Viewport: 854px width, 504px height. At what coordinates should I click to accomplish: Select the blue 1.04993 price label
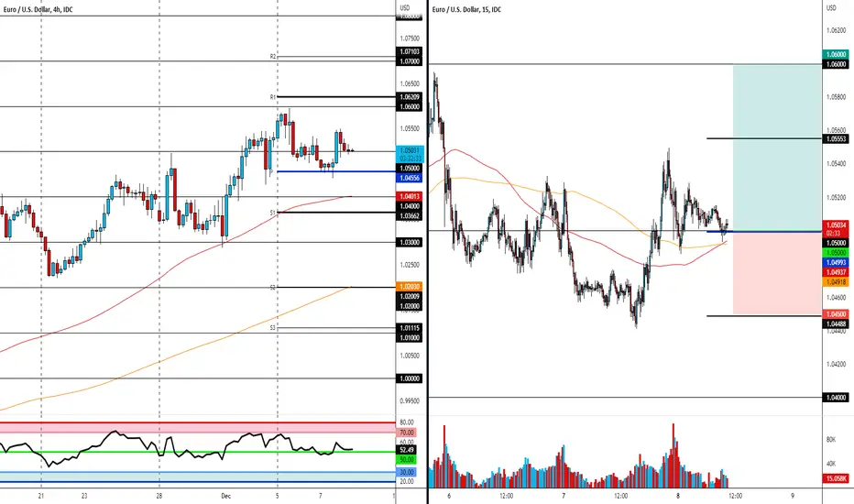pyautogui.click(x=836, y=263)
